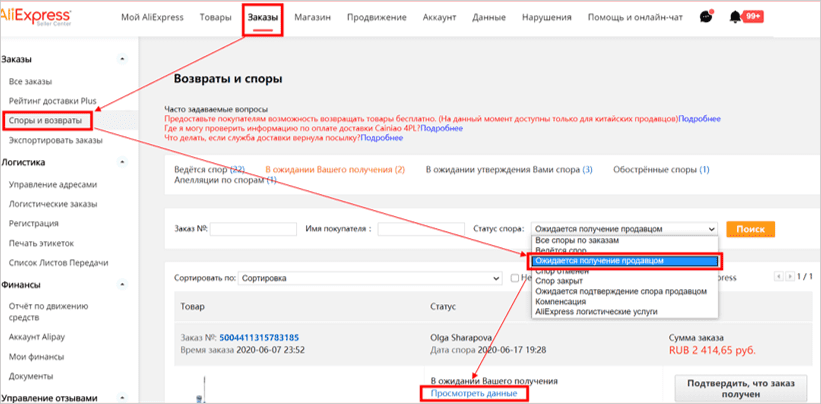Open the Данные menu
Screen dimensions: 821x404
click(489, 17)
